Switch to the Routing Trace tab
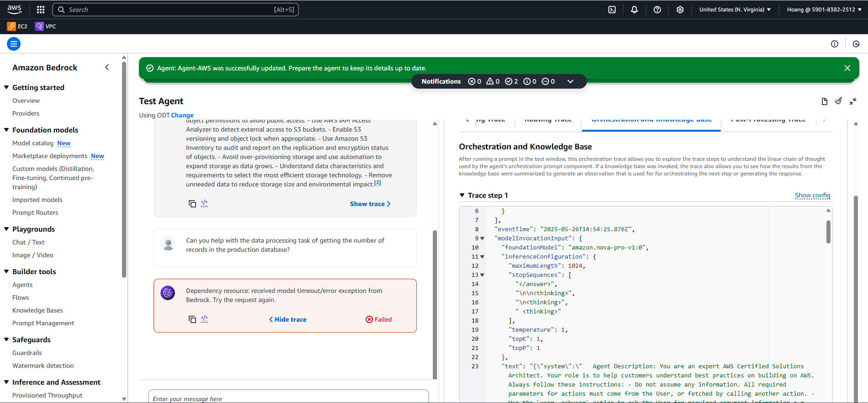Image resolution: width=868 pixels, height=403 pixels. click(548, 121)
